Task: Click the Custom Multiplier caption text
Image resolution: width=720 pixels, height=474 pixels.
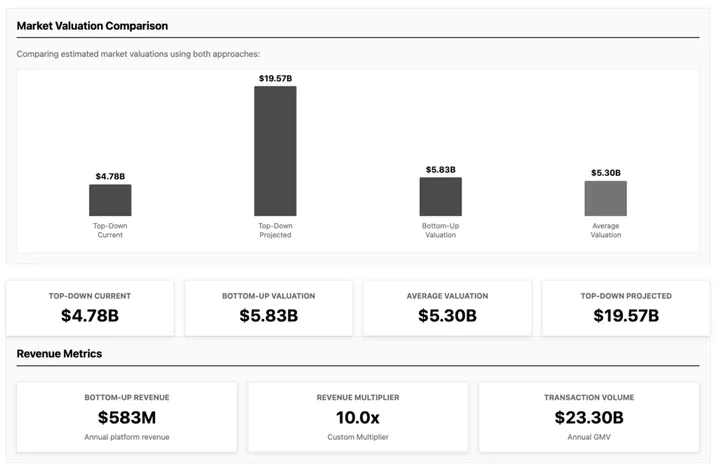Action: tap(357, 438)
